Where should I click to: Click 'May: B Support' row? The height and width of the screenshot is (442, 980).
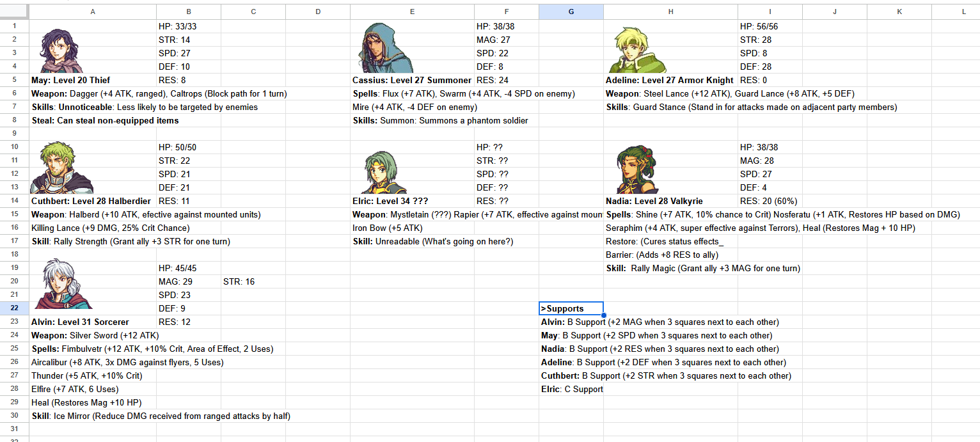656,335
